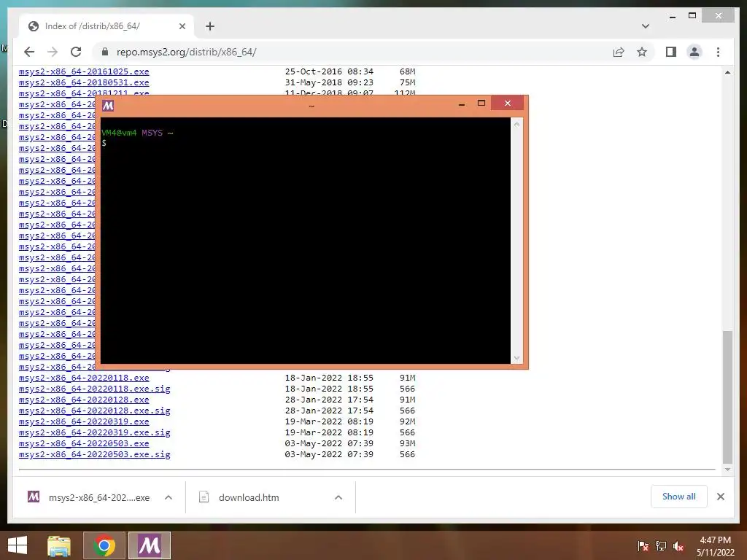Viewport: 747px width, 560px height.
Task: Select the Index of /distrib/x86_64/ tab
Action: (107, 26)
